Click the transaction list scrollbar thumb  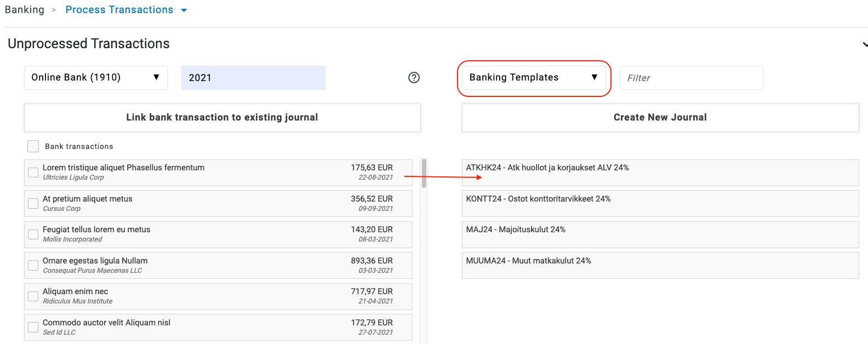(424, 173)
